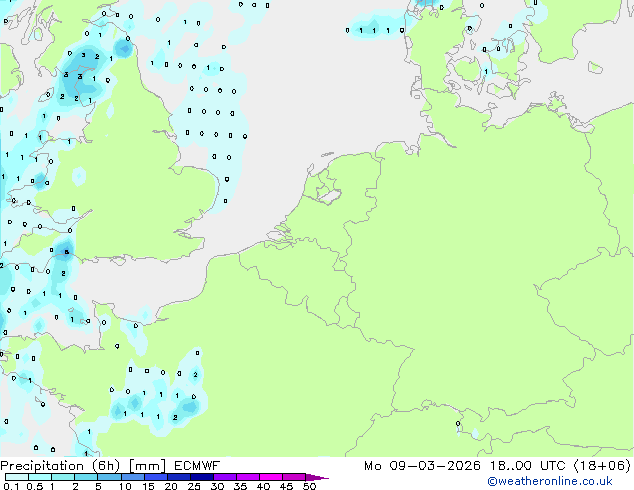Click the 'ECMWF' model label
The image size is (634, 490).
click(x=197, y=466)
